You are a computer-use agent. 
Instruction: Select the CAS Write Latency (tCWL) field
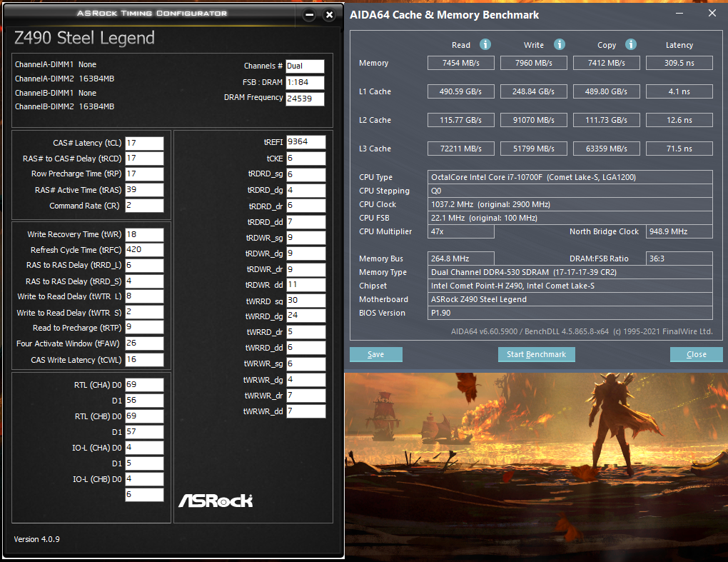(x=144, y=359)
